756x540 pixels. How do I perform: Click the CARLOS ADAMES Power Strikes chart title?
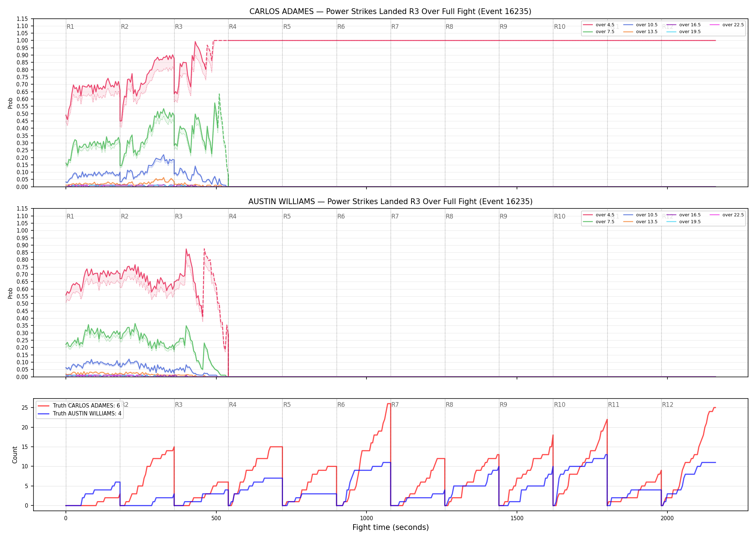point(390,12)
